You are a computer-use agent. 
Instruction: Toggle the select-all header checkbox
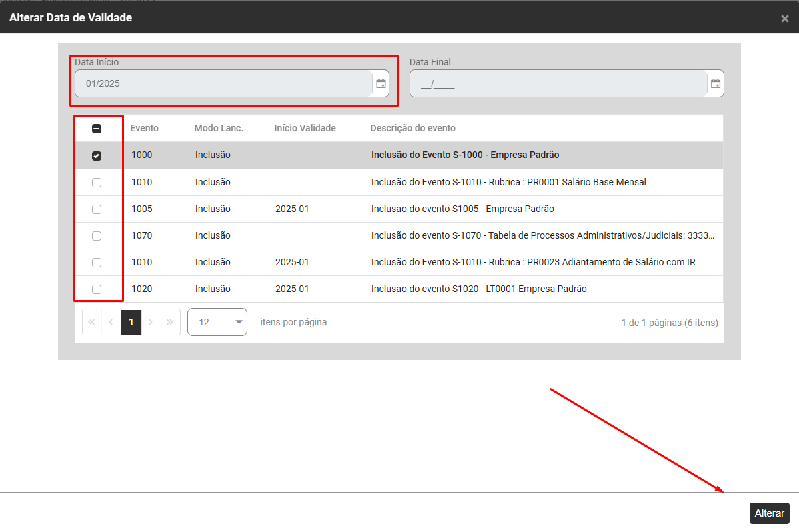[x=97, y=129]
